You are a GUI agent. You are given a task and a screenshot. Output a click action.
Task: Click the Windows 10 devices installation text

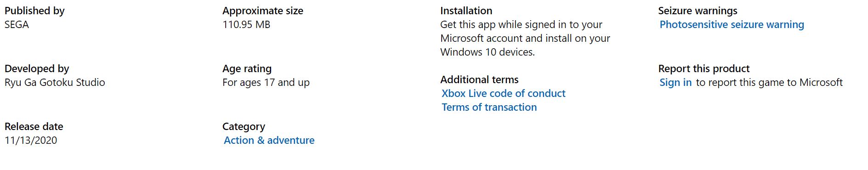pyautogui.click(x=488, y=52)
